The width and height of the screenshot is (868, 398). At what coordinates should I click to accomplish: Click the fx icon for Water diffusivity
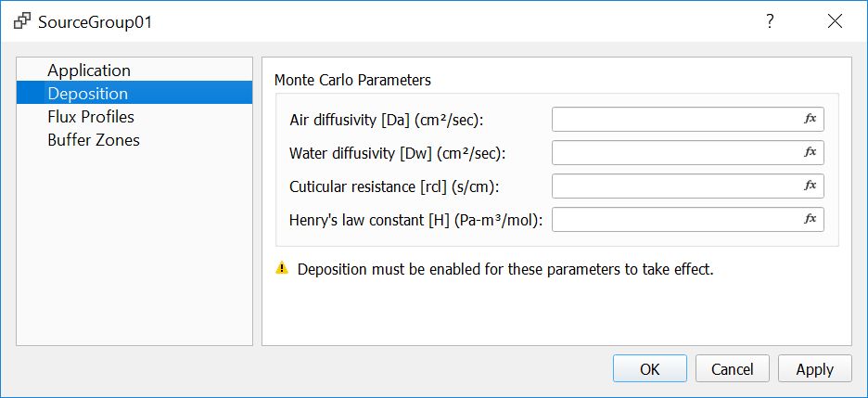810,152
